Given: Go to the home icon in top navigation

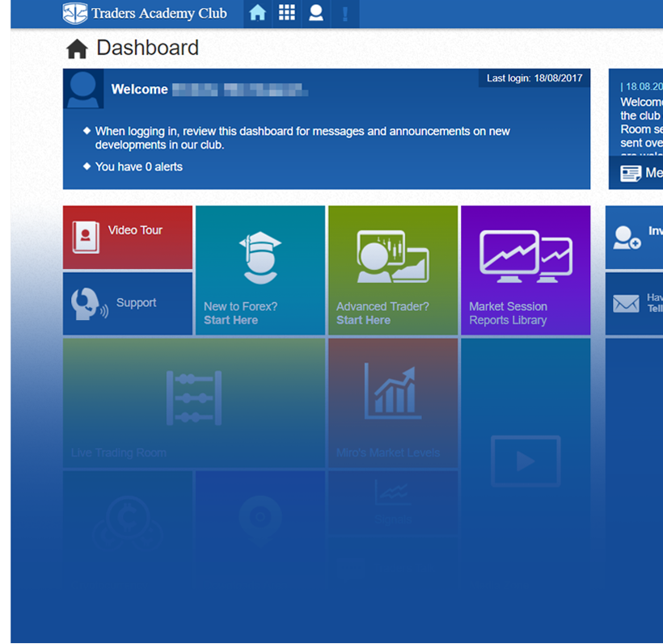Looking at the screenshot, I should click(x=257, y=13).
